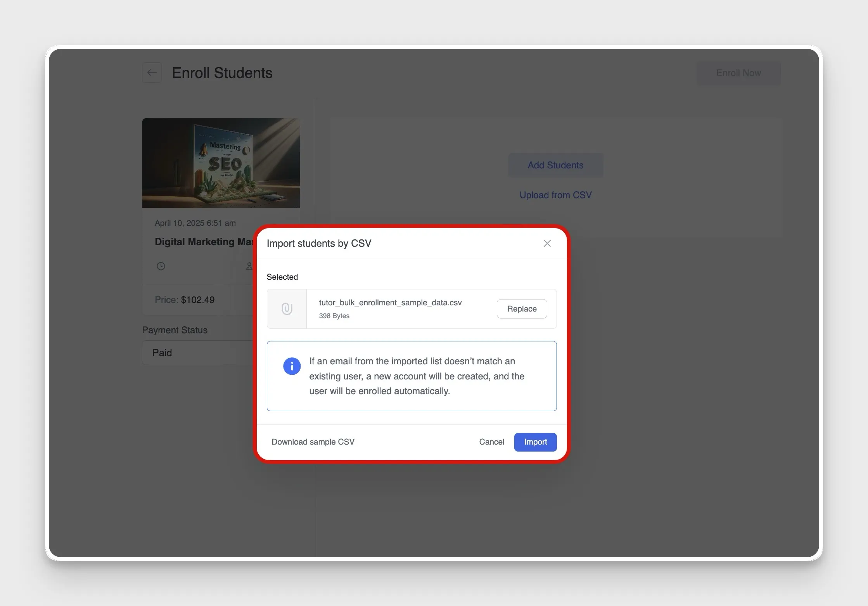The image size is (868, 606).
Task: Click the Import students by CSV title
Action: coord(319,243)
